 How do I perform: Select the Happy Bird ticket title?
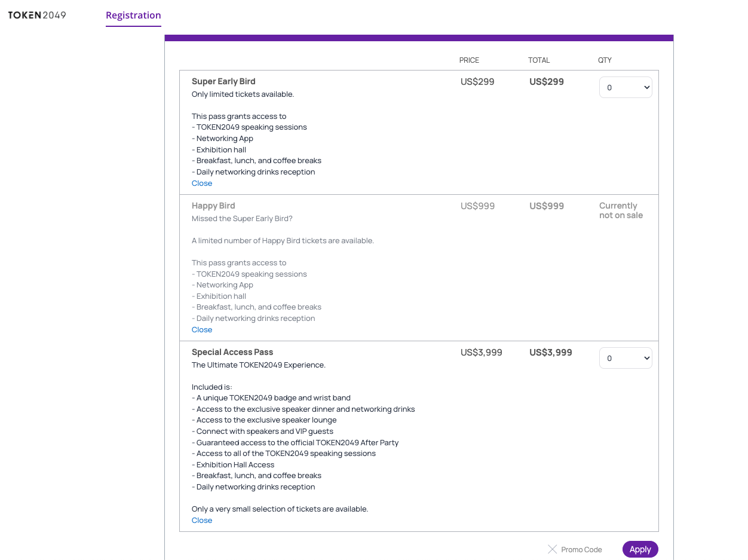pyautogui.click(x=213, y=206)
